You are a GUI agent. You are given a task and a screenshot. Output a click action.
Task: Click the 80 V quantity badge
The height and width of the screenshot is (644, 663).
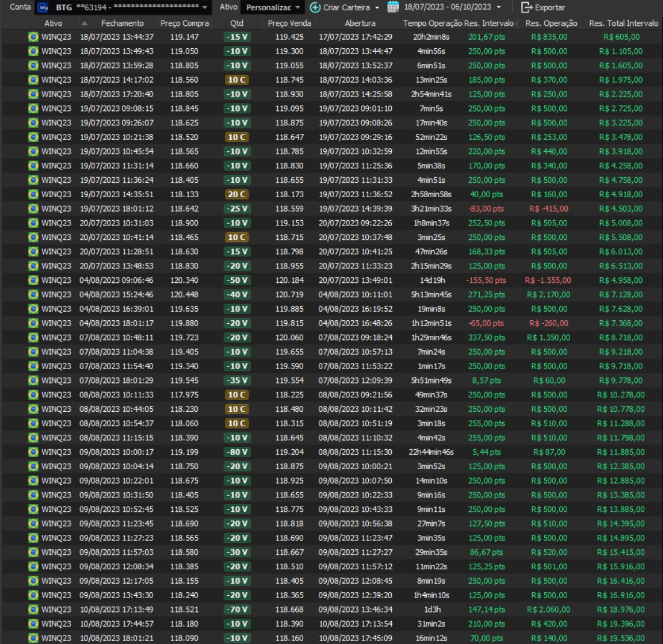point(236,452)
